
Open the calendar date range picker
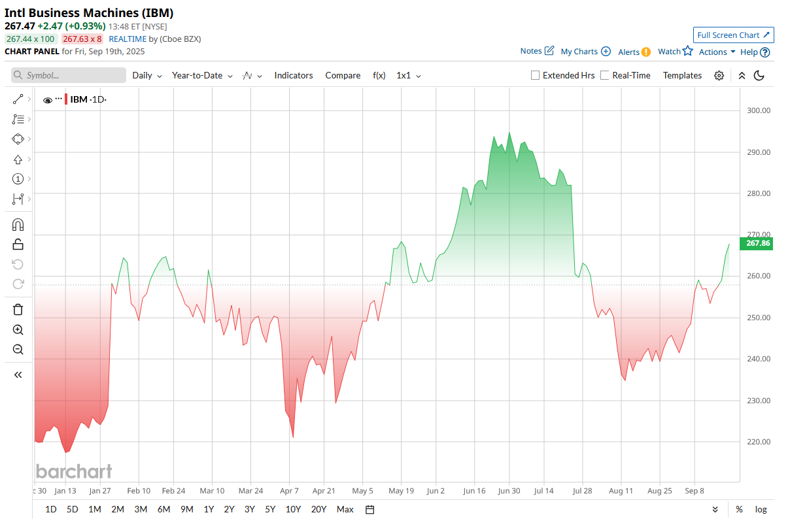[x=369, y=510]
